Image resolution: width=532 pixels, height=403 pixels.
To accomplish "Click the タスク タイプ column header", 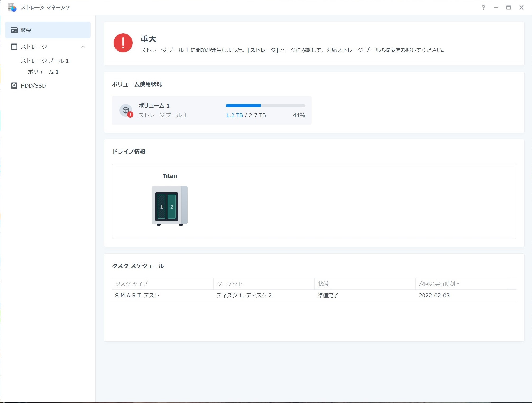I will [x=131, y=284].
